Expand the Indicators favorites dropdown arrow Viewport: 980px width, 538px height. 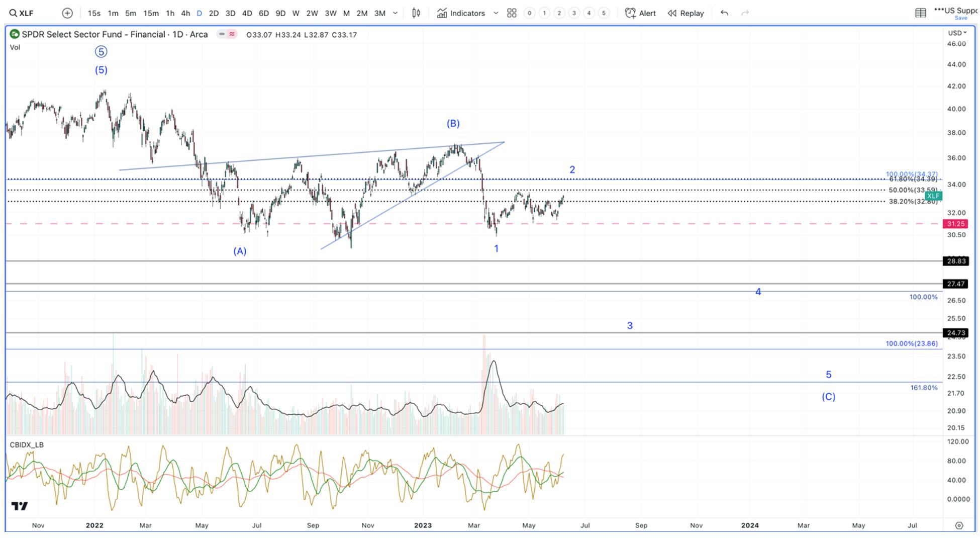[496, 13]
